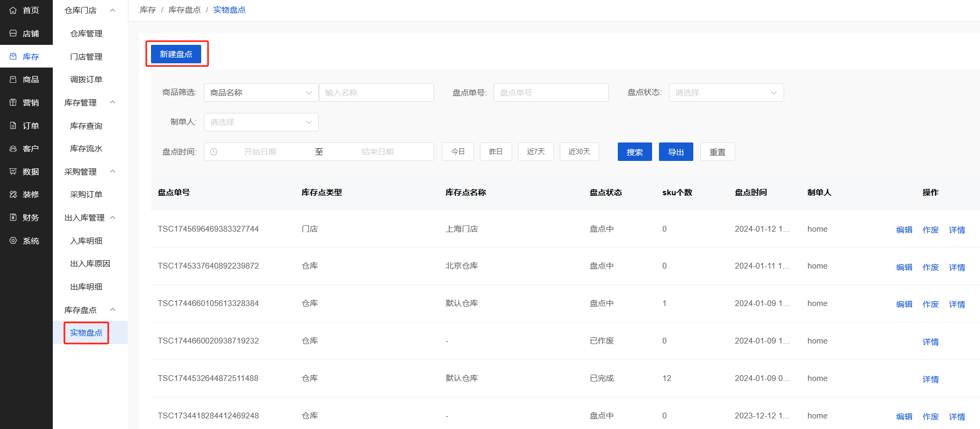Click 编辑 for order TSC1734418284412469248
Screen dimensions: 980x429
tap(904, 416)
